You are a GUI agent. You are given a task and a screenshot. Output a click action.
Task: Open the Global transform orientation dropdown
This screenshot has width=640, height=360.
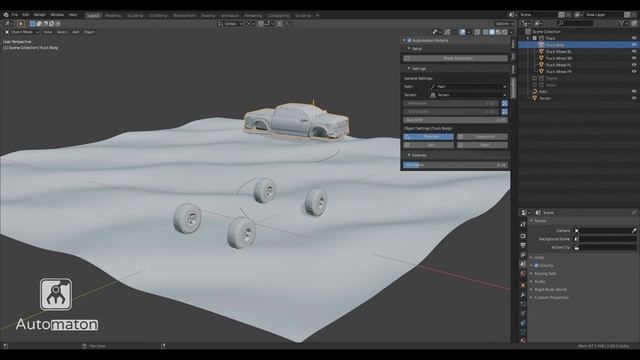(x=231, y=24)
